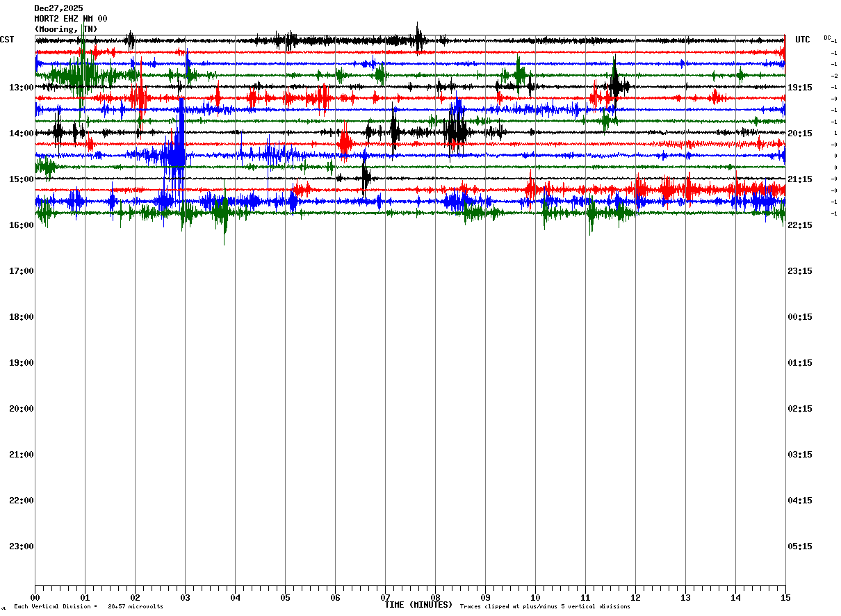Image resolution: width=841 pixels, height=616 pixels.
Task: Select the 22:15 UTC time label
Action: click(x=800, y=225)
